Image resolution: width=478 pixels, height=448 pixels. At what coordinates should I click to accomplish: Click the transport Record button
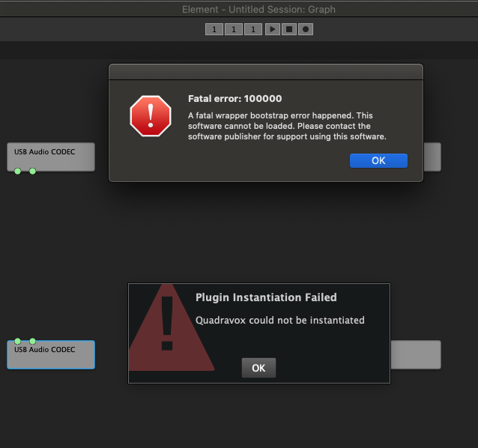pyautogui.click(x=306, y=29)
